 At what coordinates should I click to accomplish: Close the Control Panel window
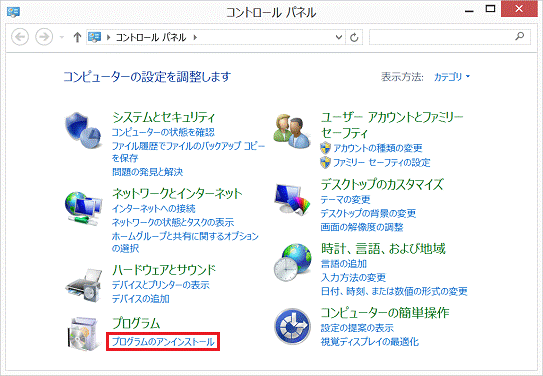click(519, 9)
